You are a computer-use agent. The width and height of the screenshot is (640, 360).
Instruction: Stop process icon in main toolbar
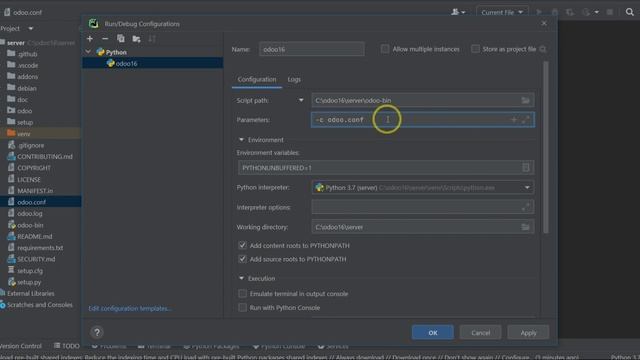(610, 12)
